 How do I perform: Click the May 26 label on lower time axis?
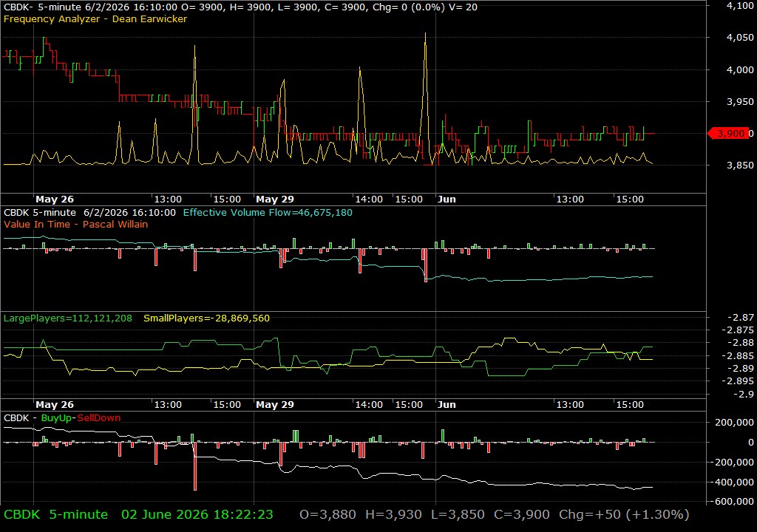(55, 405)
